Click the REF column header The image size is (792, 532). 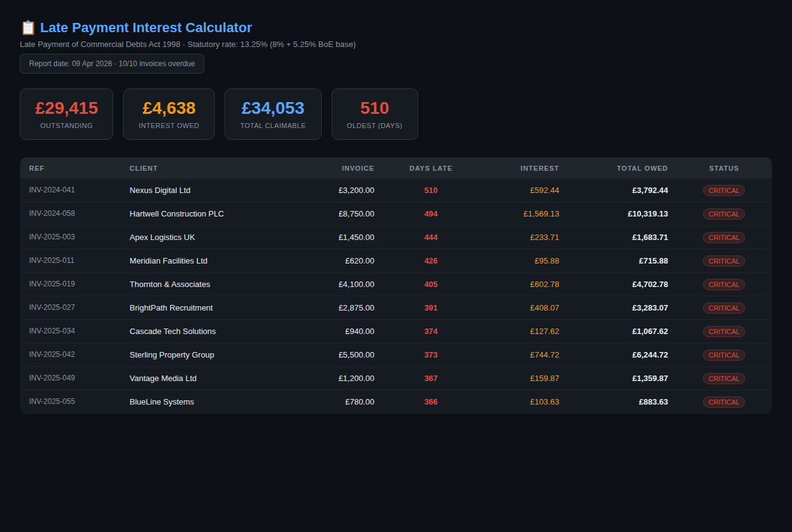pyautogui.click(x=37, y=168)
